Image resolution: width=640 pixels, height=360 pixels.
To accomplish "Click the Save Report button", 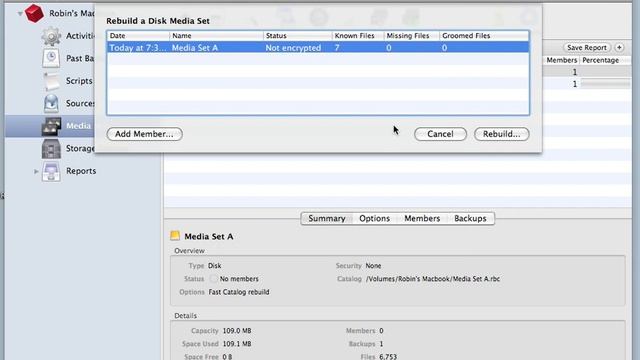I will click(587, 47).
